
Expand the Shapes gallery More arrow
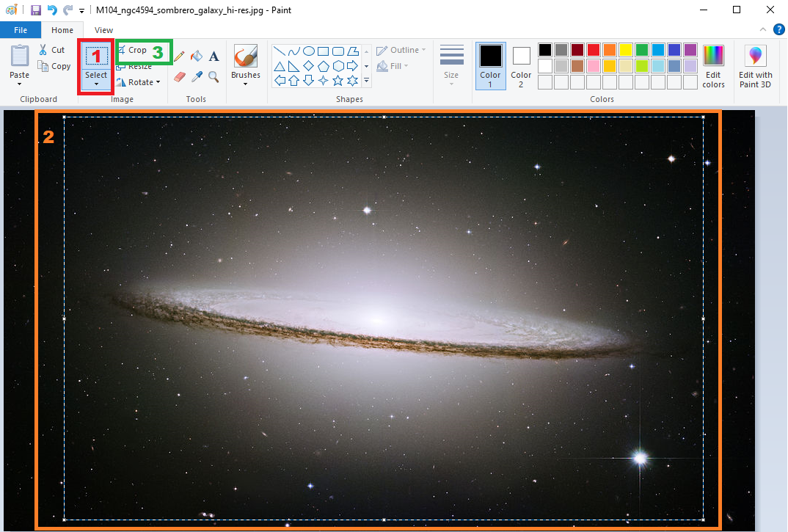pos(366,81)
